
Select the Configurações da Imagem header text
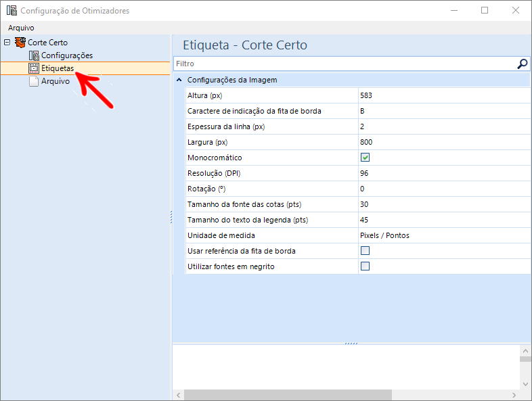click(x=232, y=80)
